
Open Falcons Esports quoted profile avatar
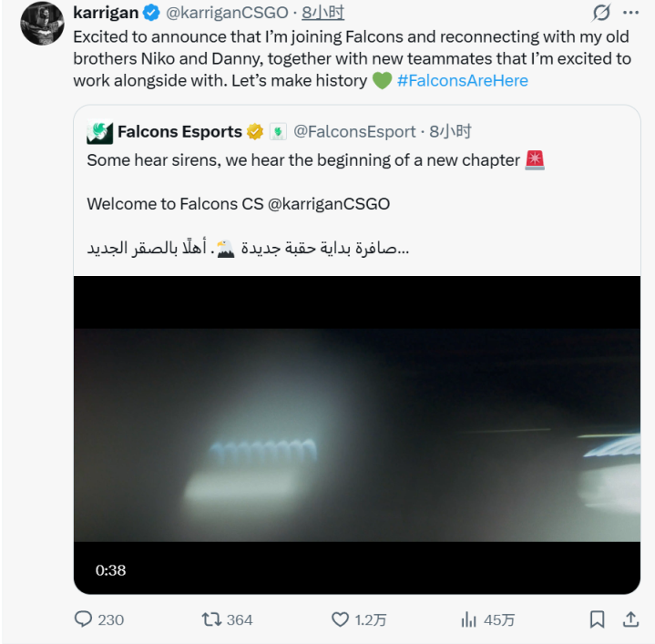click(x=99, y=132)
